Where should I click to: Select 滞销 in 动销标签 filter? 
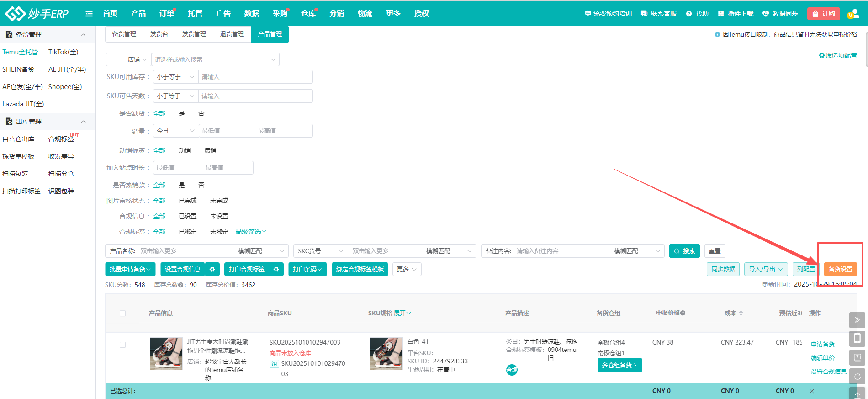pos(210,150)
